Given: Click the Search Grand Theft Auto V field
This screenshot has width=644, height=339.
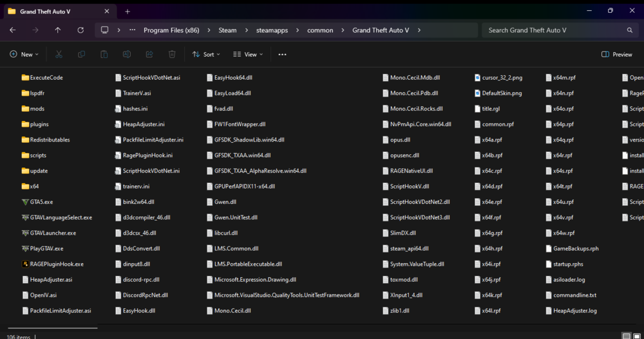Looking at the screenshot, I should point(554,30).
